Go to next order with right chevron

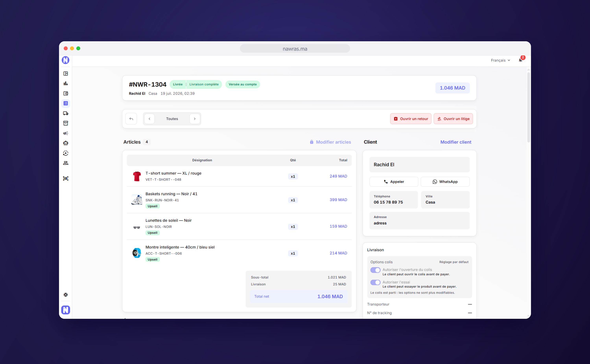tap(195, 119)
